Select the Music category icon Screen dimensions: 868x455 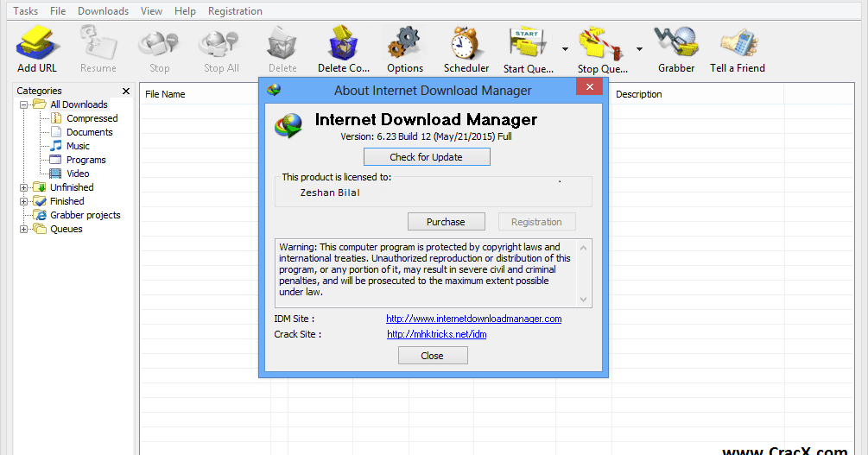tap(56, 146)
